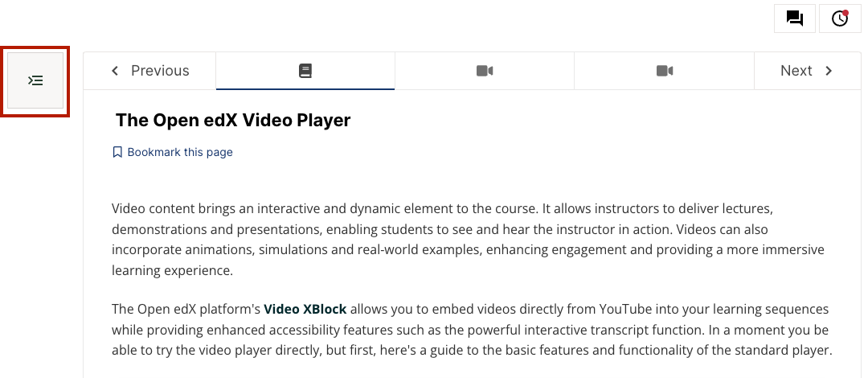
Task: Click the red notification dot
Action: click(845, 13)
